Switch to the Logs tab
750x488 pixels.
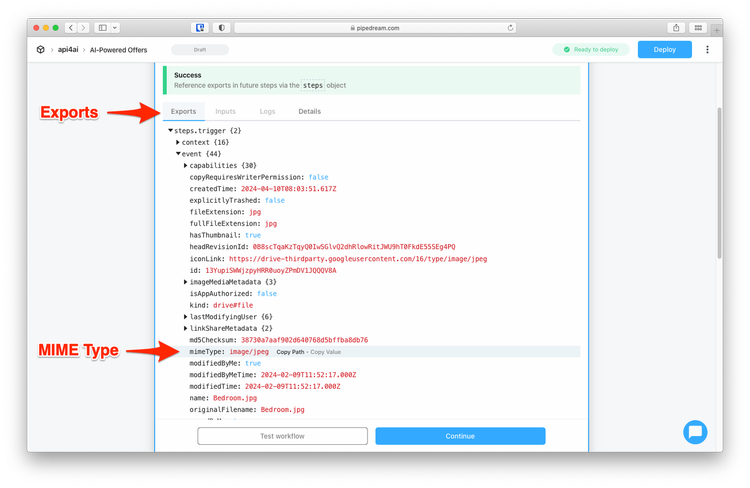(267, 111)
